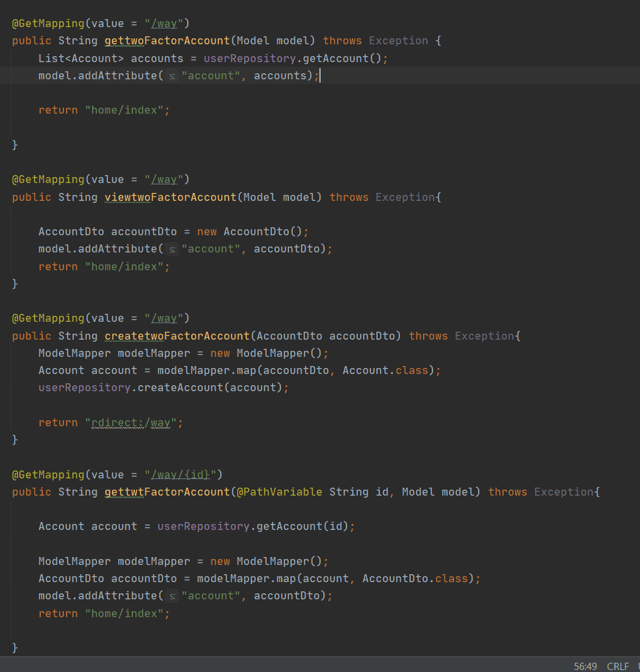Click 'Account.class' argument in map call
640x672 pixels.
(385, 370)
